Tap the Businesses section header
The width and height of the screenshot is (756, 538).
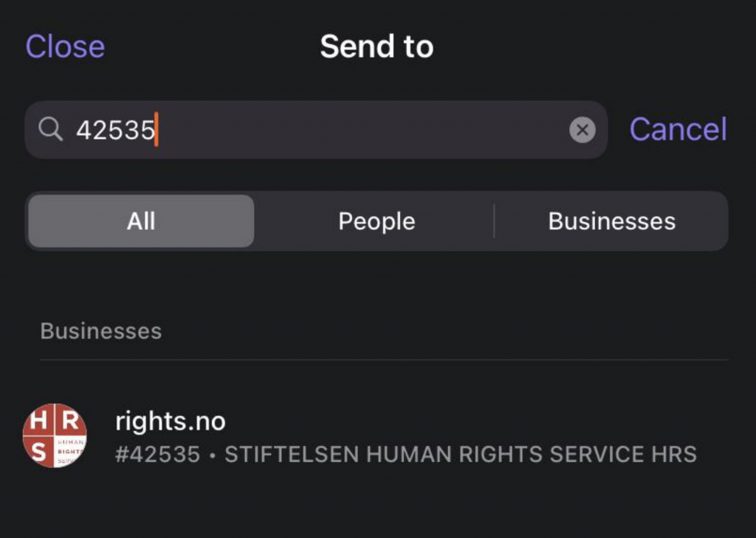[101, 331]
